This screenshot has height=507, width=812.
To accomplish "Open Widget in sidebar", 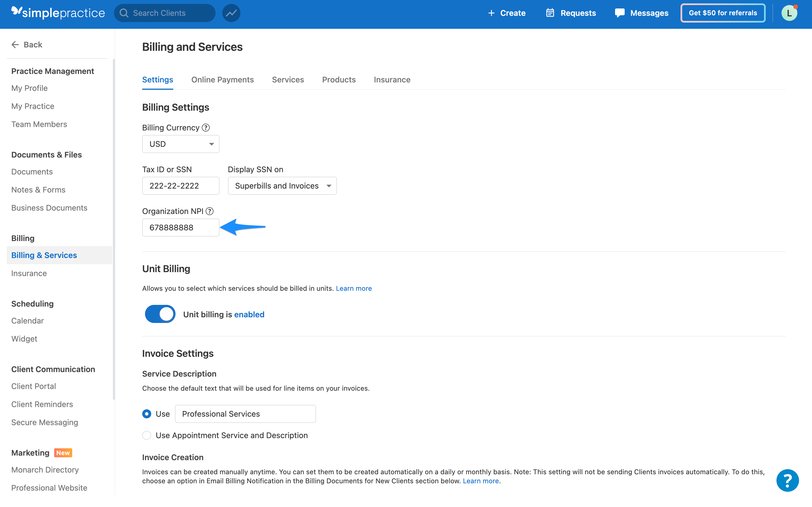I will click(x=24, y=338).
